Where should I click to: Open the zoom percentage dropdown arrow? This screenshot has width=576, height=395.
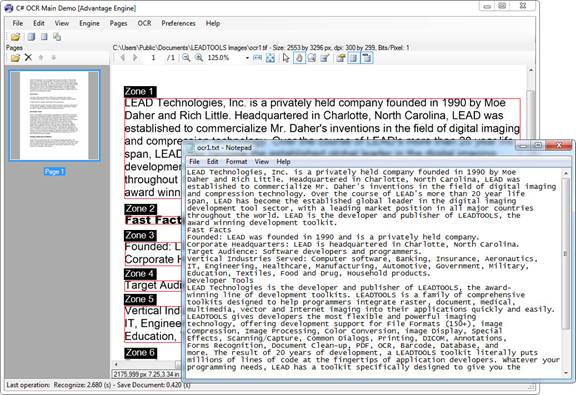247,58
